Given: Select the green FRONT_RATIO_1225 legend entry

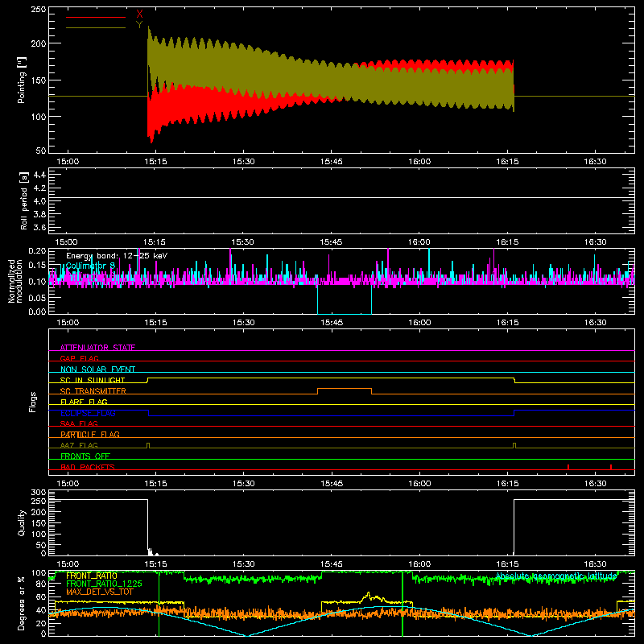Looking at the screenshot, I should (x=104, y=584).
